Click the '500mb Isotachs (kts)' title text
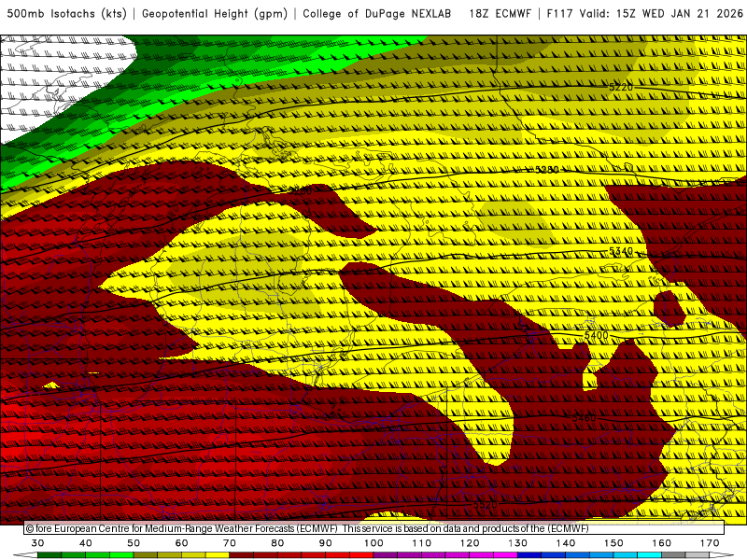The image size is (747, 560). (66, 14)
